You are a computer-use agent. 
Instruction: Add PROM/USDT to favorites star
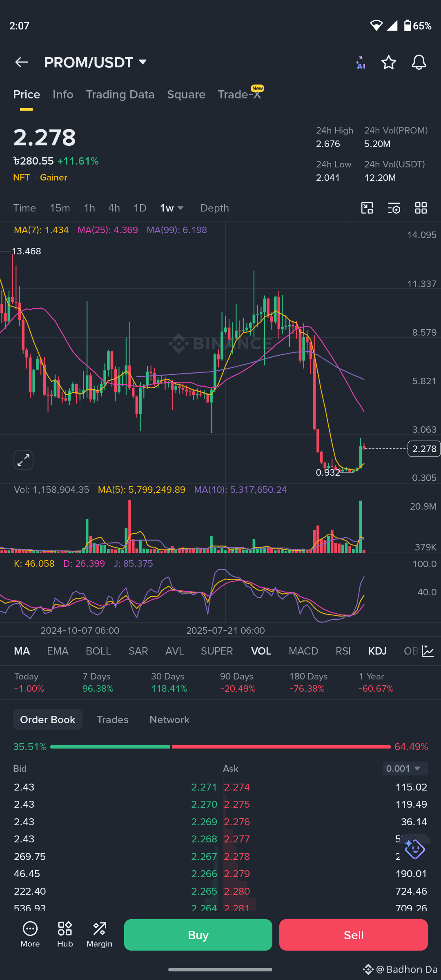[389, 62]
